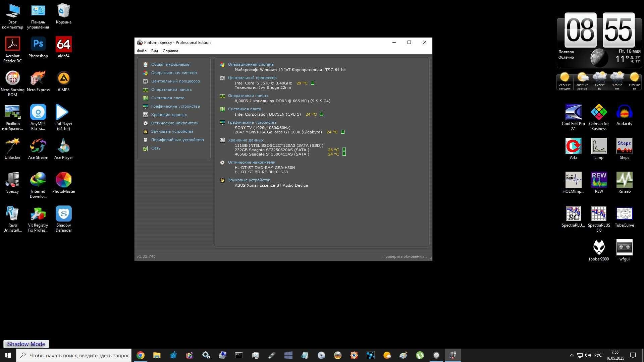The image size is (644, 362).
Task: Open the Файл menu in Speccy
Action: pyautogui.click(x=142, y=51)
